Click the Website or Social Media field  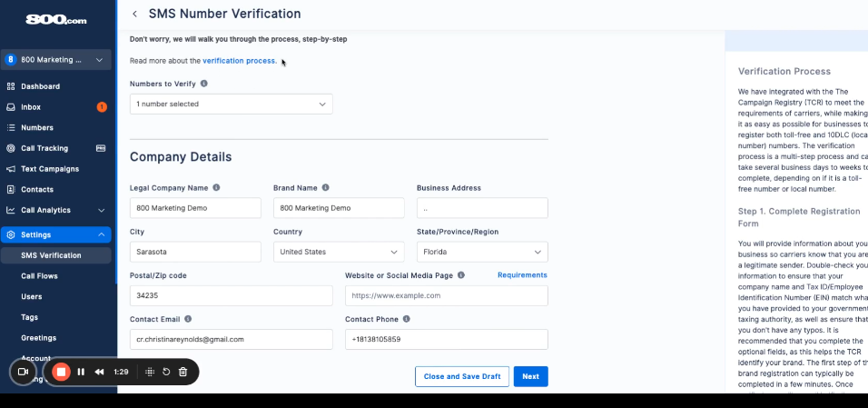pyautogui.click(x=446, y=295)
